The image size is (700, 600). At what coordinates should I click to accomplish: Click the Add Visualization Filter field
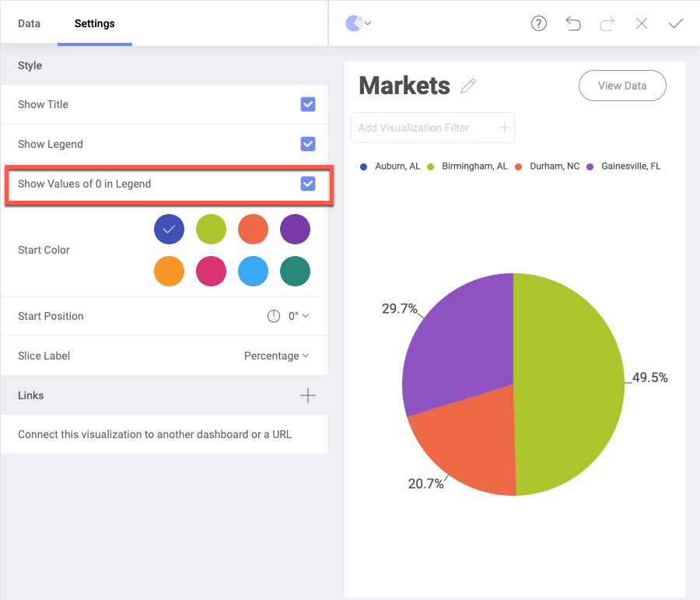pos(432,128)
